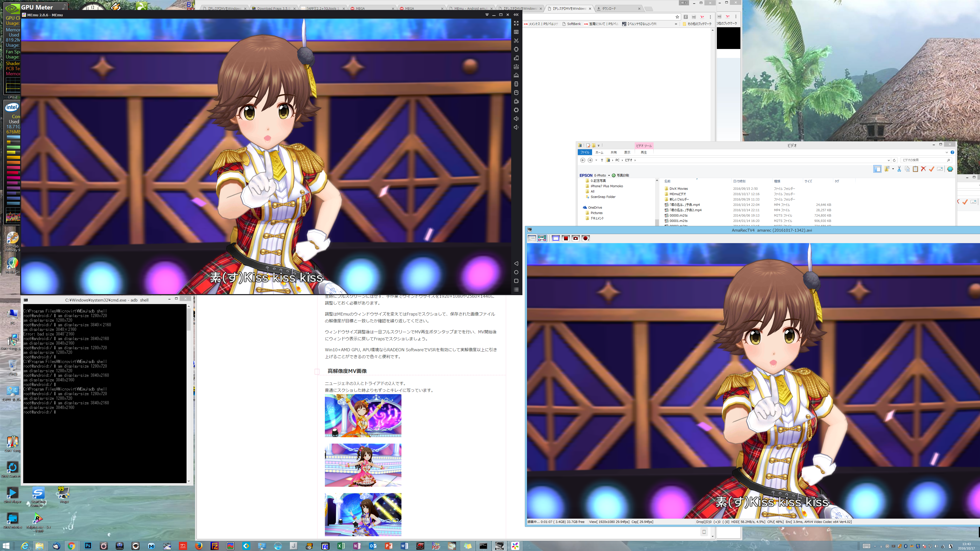
Task: Toggle the Explorer preview pane button
Action: [877, 169]
